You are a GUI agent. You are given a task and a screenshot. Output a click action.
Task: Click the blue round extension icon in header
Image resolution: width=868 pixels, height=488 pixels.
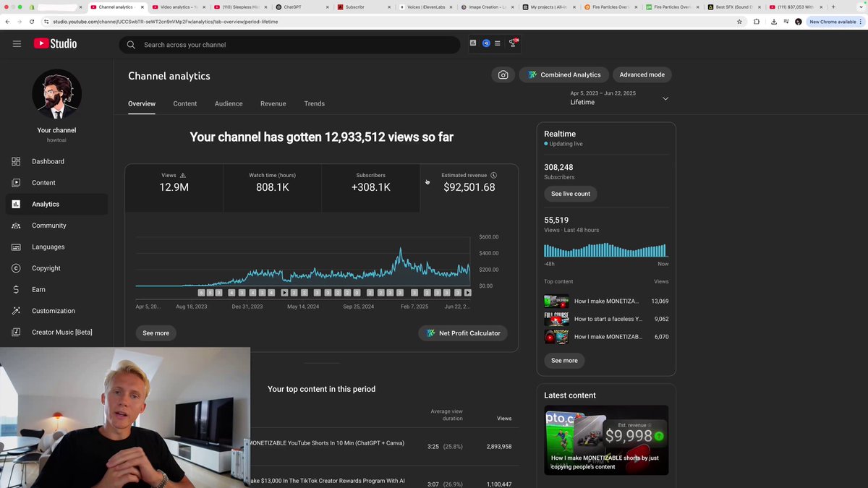[x=486, y=43]
